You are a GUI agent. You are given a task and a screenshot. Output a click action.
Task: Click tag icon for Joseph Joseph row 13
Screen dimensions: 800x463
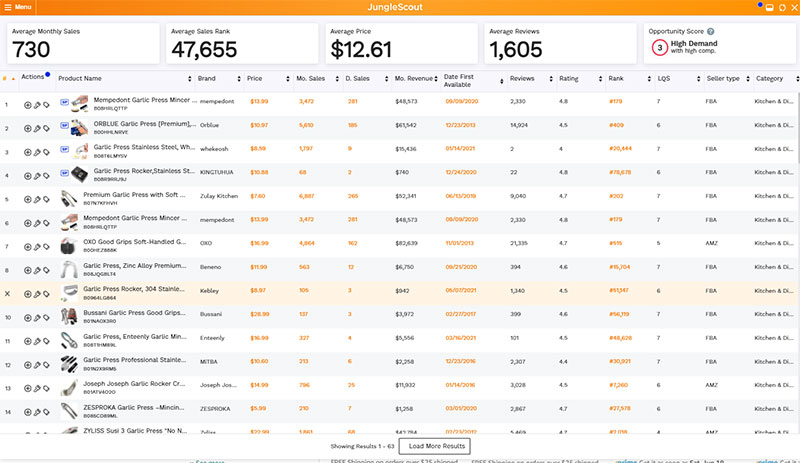point(46,388)
